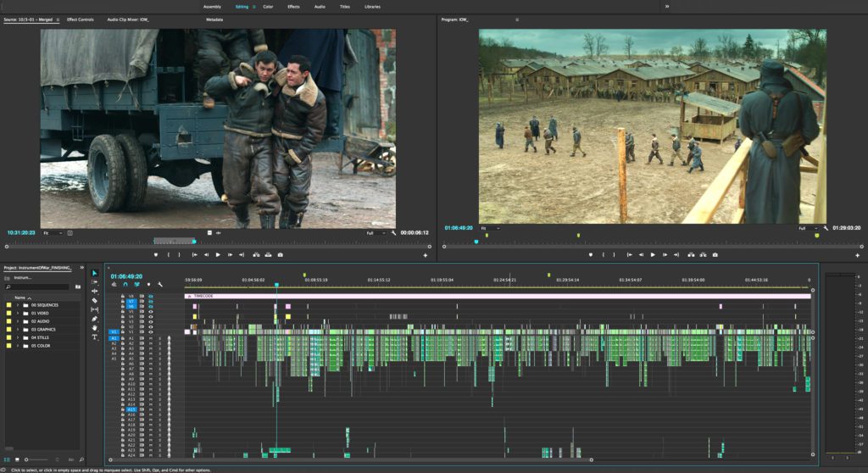Click Insert button in Source monitor
This screenshot has width=868, height=473.
256,255
